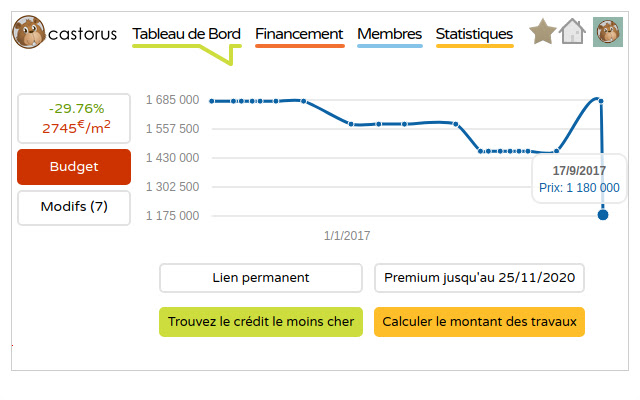
Task: Open the user avatar profile icon
Action: (x=608, y=32)
